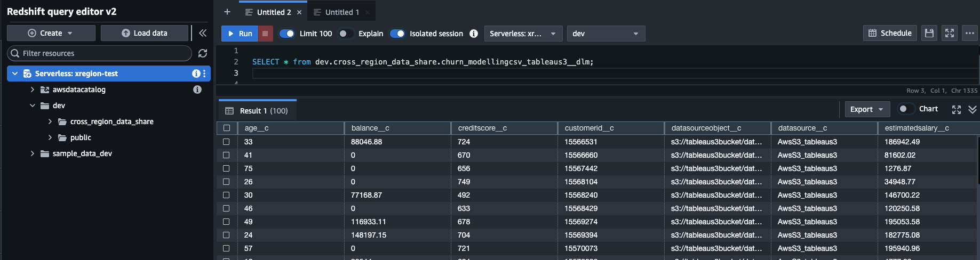
Task: Check the row with age 33
Action: click(x=226, y=142)
